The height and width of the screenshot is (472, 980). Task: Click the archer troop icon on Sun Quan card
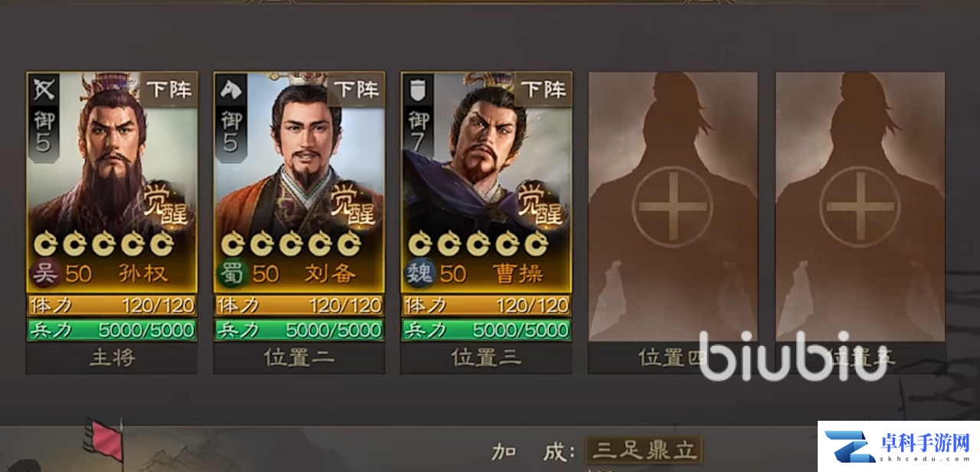(42, 91)
